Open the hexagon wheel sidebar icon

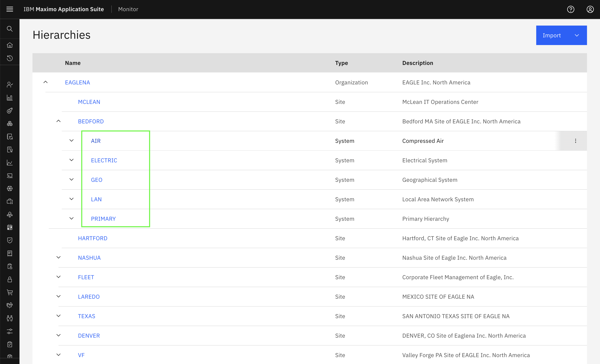tap(10, 188)
